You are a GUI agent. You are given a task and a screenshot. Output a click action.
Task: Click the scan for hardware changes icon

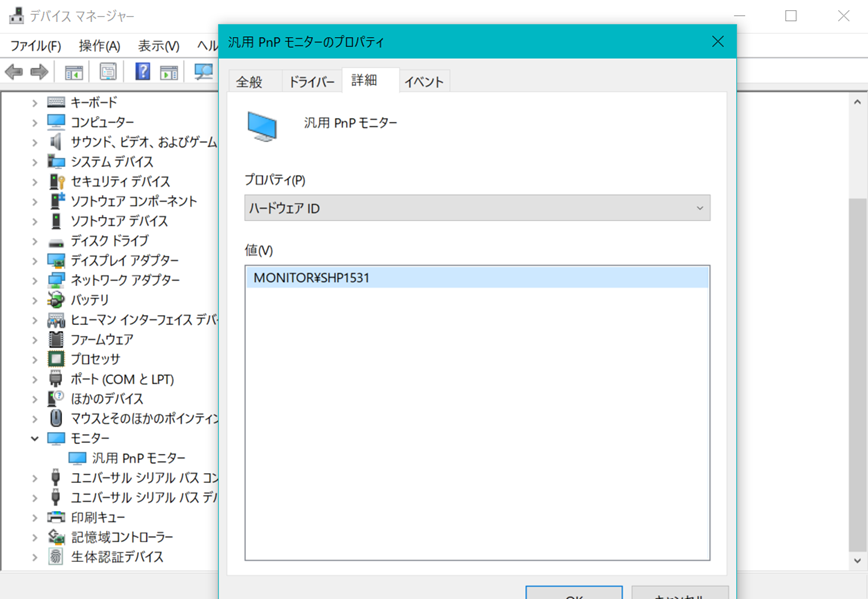203,72
